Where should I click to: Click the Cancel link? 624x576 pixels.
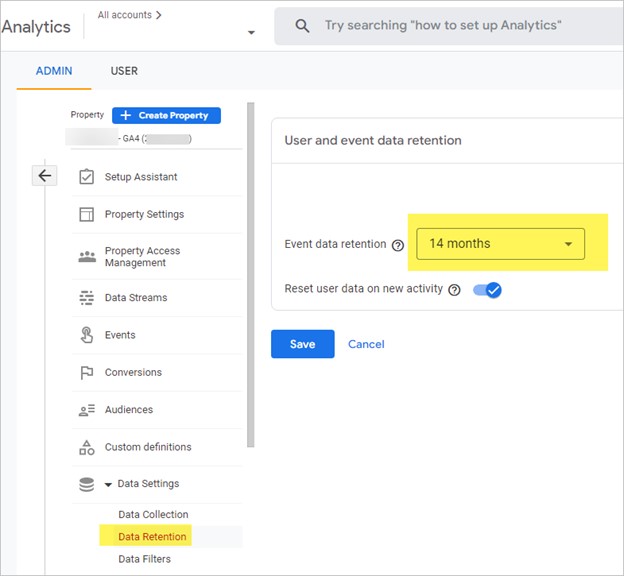pos(366,344)
